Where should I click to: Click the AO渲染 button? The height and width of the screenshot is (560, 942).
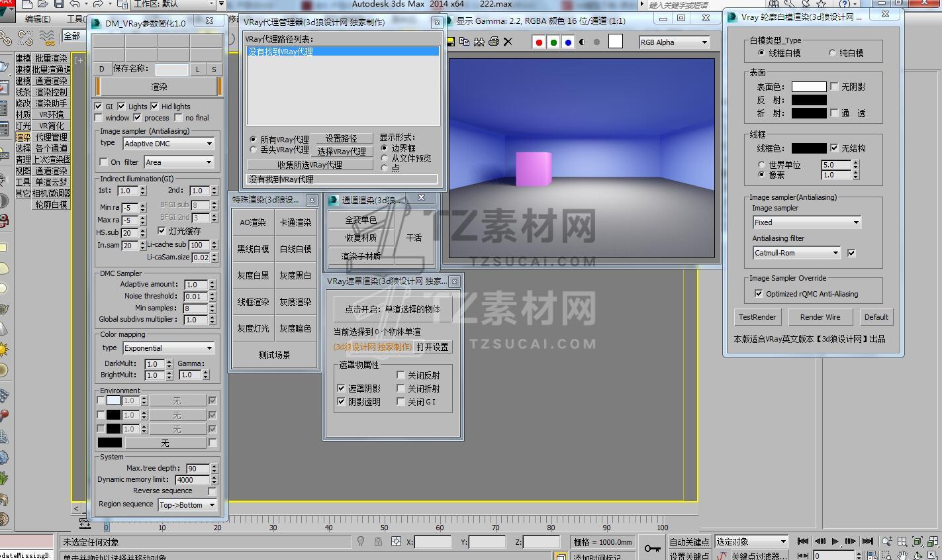click(x=253, y=222)
